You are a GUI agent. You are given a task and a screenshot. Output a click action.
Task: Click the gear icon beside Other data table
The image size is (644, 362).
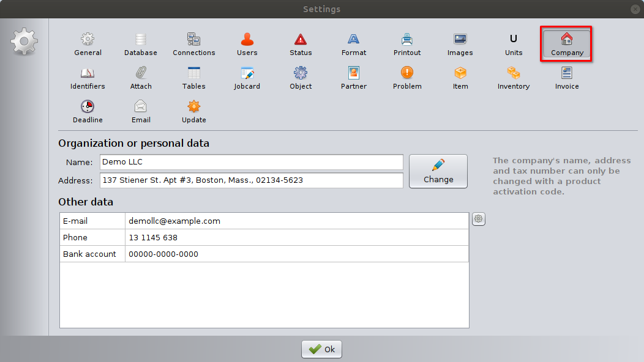pos(479,219)
